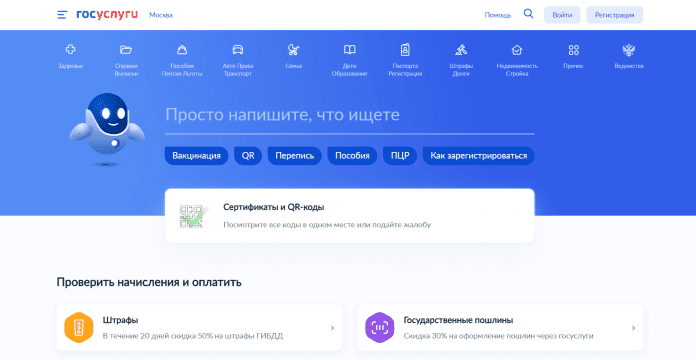Open the Паспорта Регистрация icon
Viewport: 696px width, 360px height.
(x=405, y=49)
